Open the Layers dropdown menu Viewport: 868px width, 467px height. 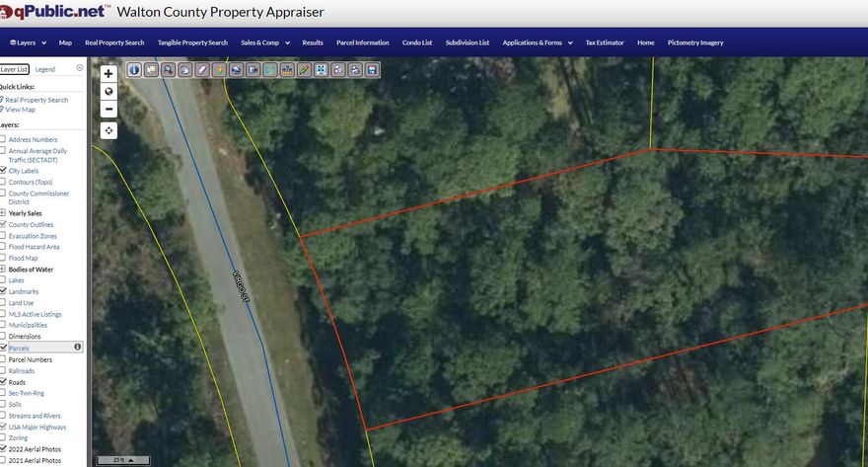(28, 42)
